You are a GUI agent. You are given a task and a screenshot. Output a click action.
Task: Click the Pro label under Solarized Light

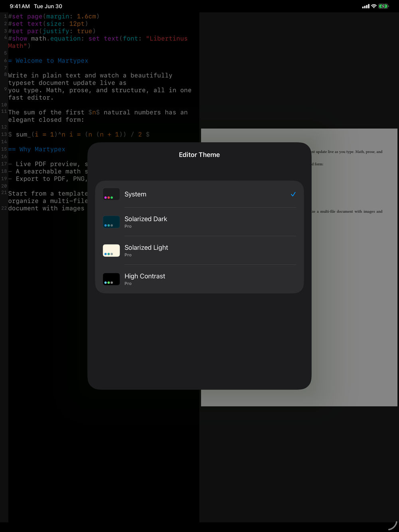pos(128,255)
